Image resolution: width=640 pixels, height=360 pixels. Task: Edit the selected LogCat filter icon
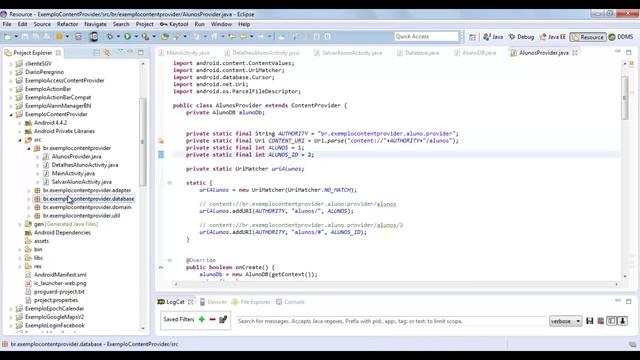tap(223, 320)
